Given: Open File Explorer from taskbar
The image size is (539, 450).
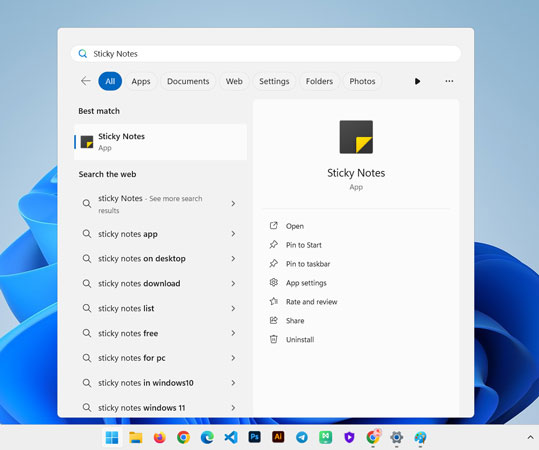Looking at the screenshot, I should 136,438.
